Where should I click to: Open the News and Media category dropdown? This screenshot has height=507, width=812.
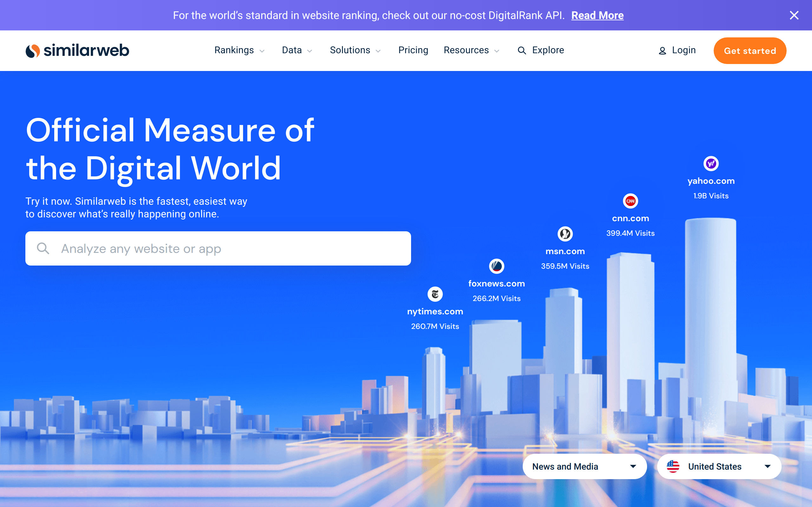coord(584,466)
